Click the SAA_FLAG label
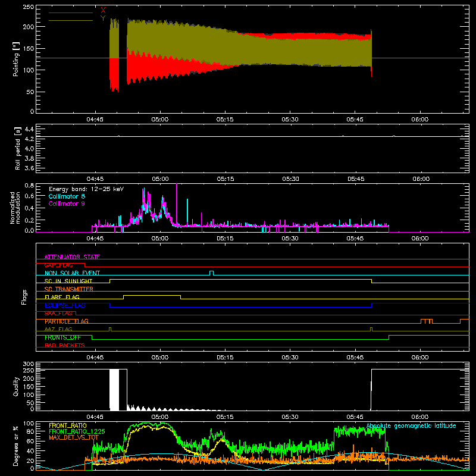The image size is (476, 476). tap(58, 313)
